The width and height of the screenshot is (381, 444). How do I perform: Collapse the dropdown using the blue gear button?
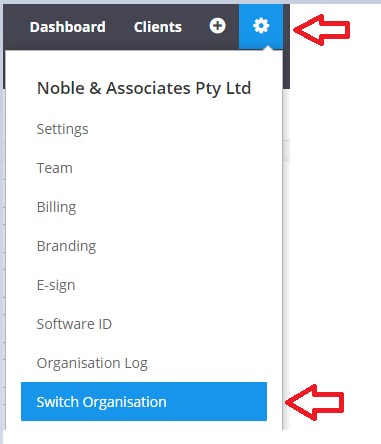(x=261, y=27)
